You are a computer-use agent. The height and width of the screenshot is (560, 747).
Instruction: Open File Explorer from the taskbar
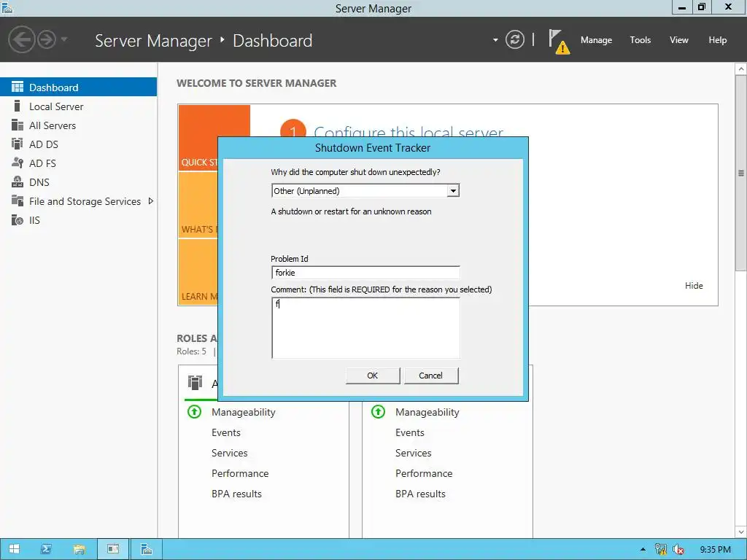(x=80, y=549)
